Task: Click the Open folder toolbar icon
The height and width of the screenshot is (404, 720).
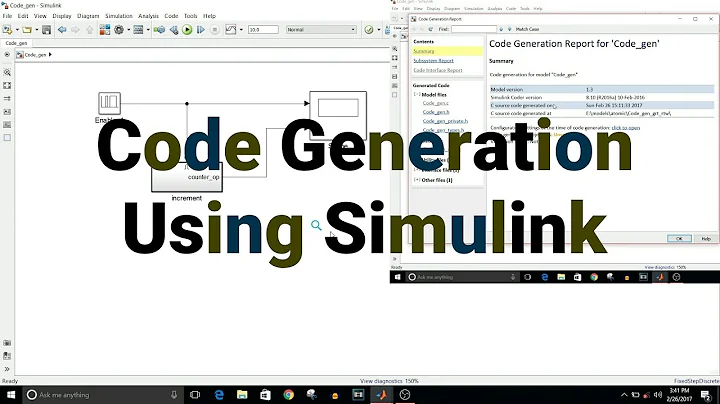Action: click(27, 30)
